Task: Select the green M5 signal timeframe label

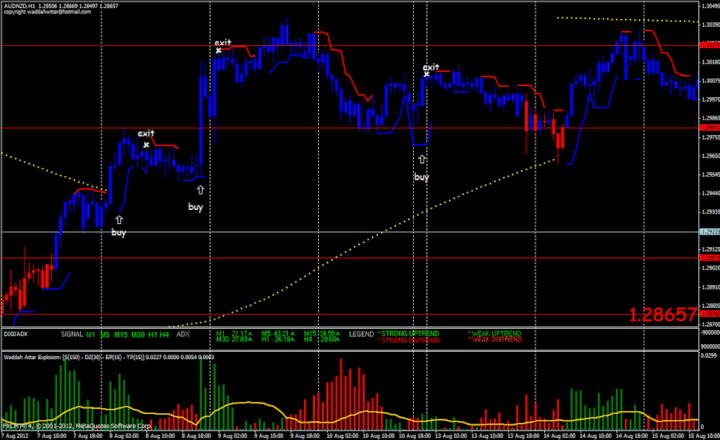Action: point(105,335)
